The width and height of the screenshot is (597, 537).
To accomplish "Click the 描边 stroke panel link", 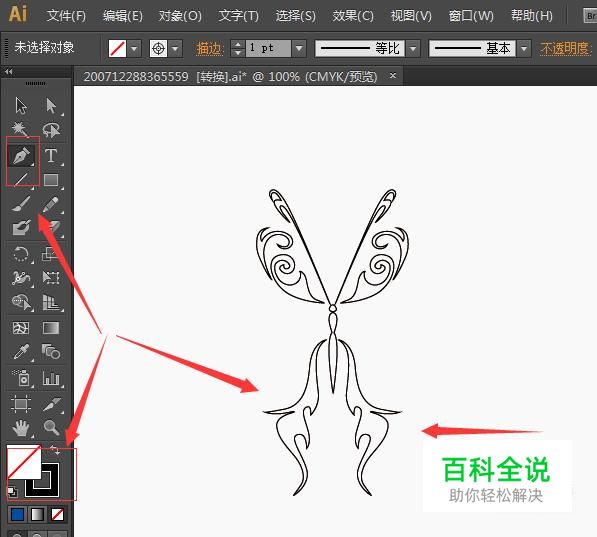I will 209,48.
